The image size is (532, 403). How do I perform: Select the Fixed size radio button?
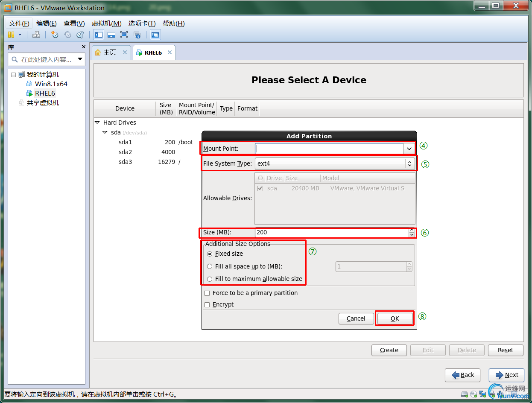pos(209,254)
